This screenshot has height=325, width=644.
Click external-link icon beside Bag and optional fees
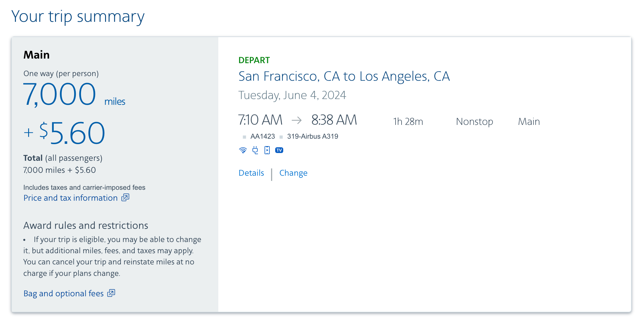point(111,293)
